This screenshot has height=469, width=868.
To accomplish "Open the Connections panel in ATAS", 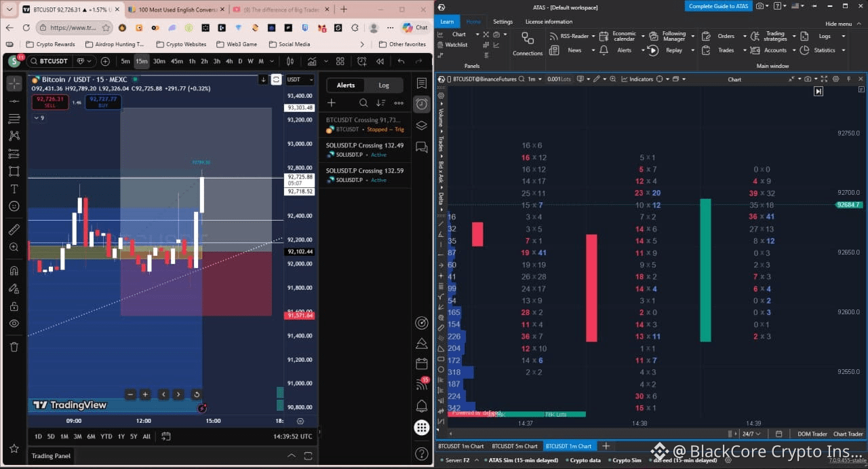I will (528, 43).
